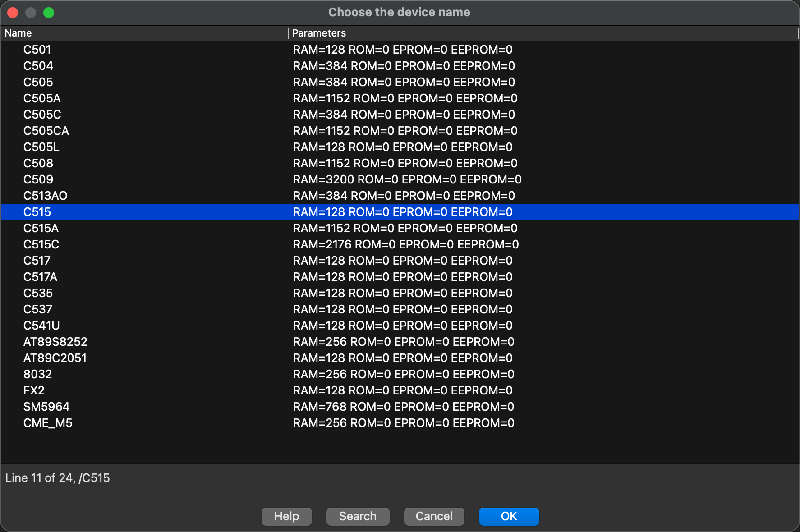The width and height of the screenshot is (800, 532).
Task: Select the AT89S8252 device row
Action: point(55,342)
